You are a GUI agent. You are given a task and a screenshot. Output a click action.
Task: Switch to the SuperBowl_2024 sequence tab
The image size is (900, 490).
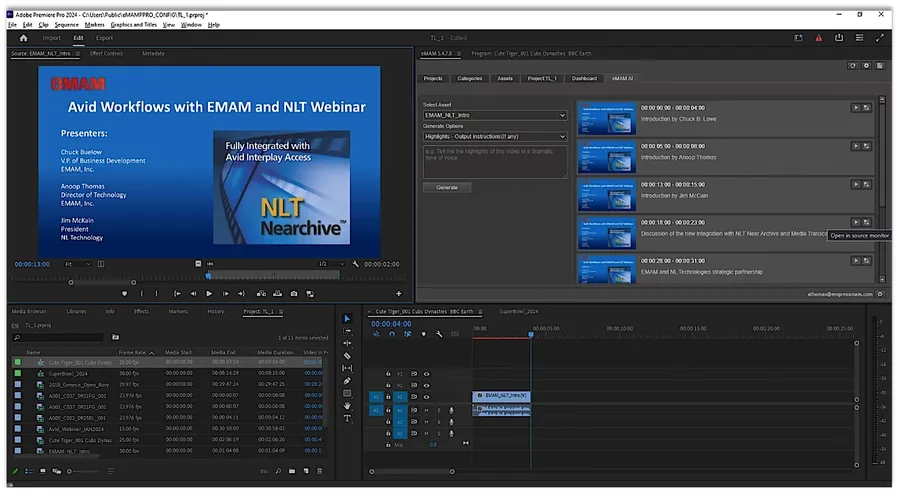click(519, 312)
